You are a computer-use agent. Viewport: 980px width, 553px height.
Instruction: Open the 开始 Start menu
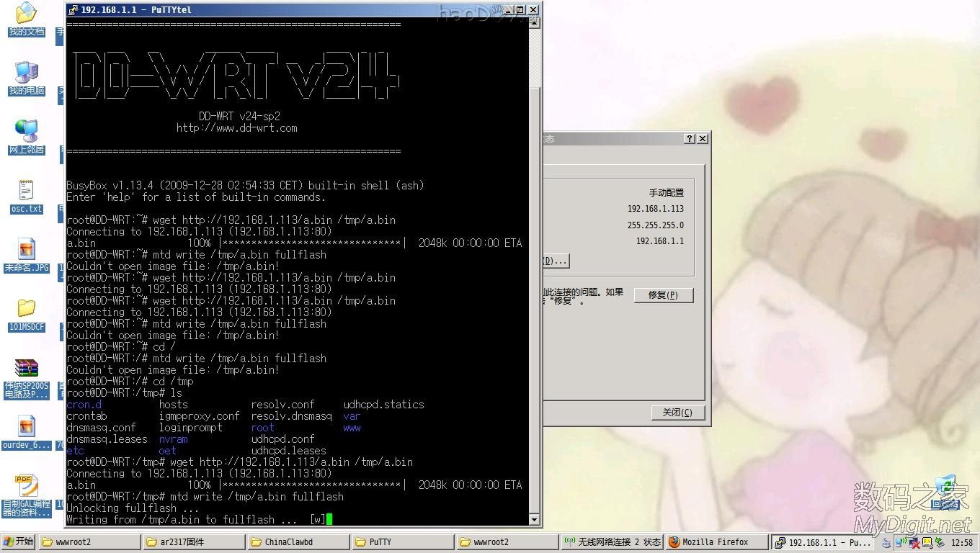18,542
